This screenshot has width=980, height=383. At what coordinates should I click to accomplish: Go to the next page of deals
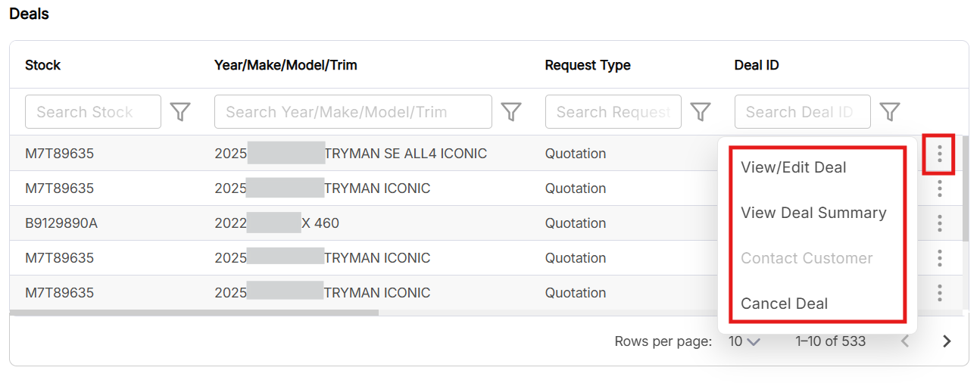click(946, 341)
